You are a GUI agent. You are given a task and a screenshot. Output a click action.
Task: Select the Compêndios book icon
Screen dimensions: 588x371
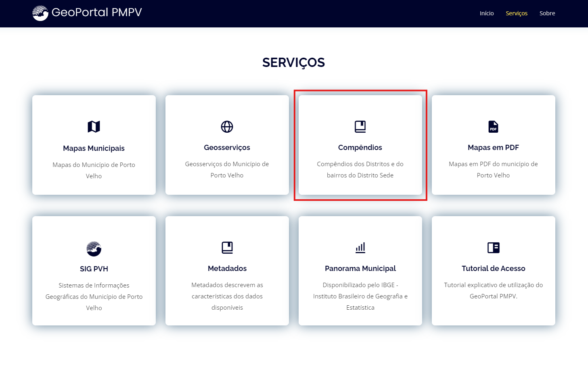360,127
